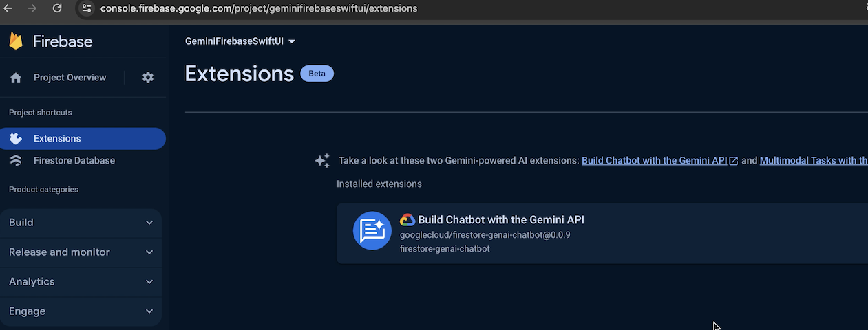
Task: Click the blue chatbot extension icon
Action: coord(372,231)
